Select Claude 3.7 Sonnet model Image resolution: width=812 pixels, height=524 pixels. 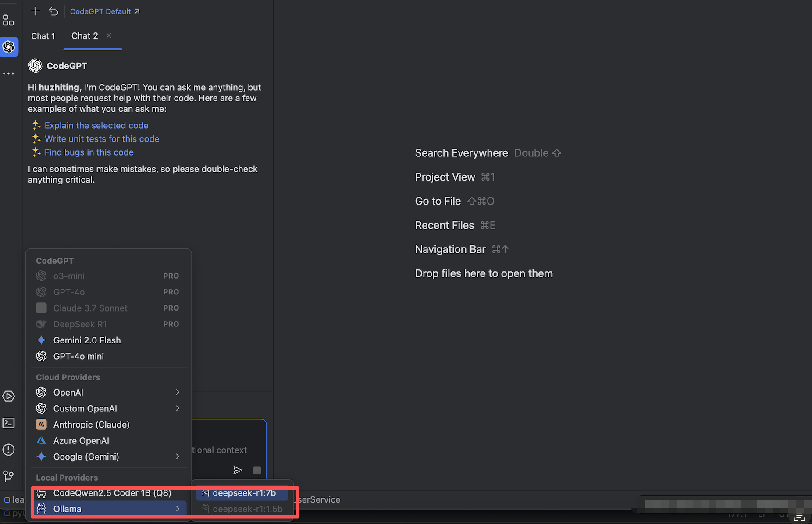click(108, 308)
